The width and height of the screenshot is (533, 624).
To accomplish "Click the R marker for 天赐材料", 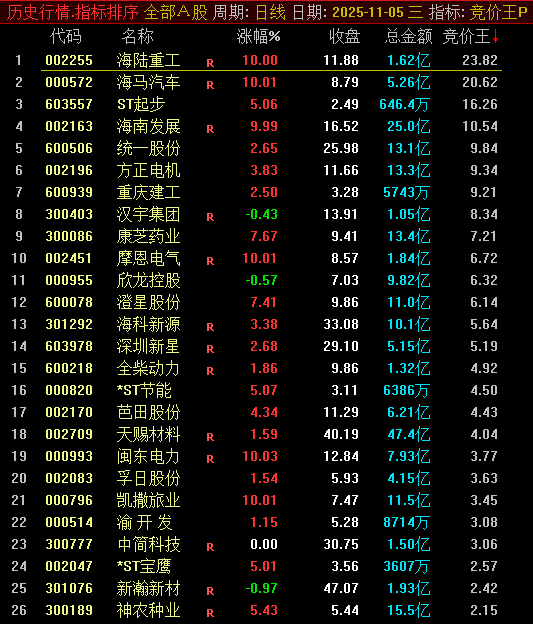I will [210, 437].
